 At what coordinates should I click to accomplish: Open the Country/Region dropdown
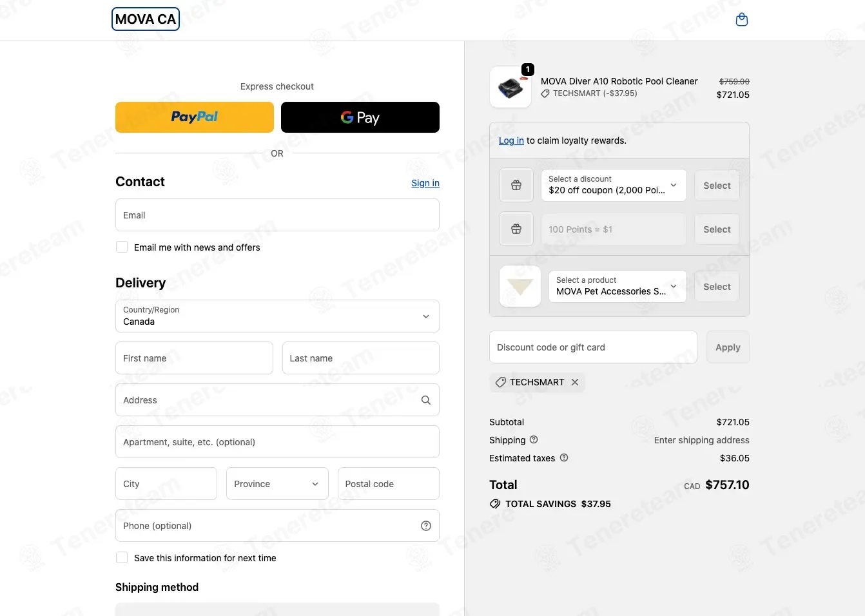click(277, 316)
